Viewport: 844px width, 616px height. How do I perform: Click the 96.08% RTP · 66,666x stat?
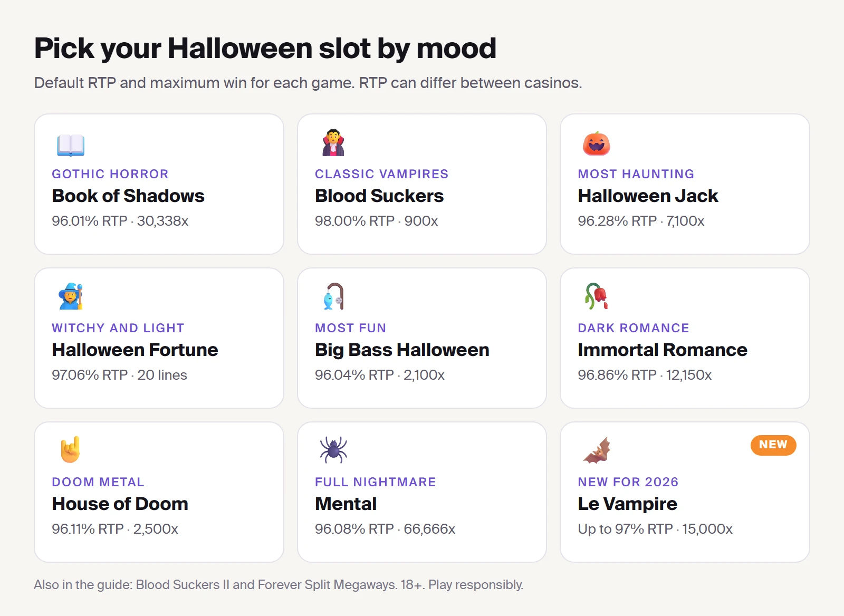385,529
